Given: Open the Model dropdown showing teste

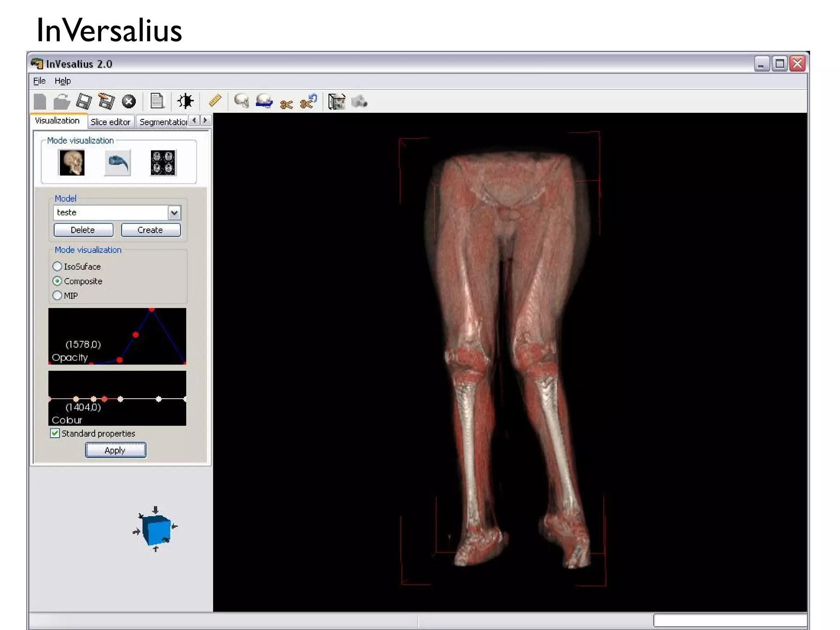Looking at the screenshot, I should click(174, 212).
